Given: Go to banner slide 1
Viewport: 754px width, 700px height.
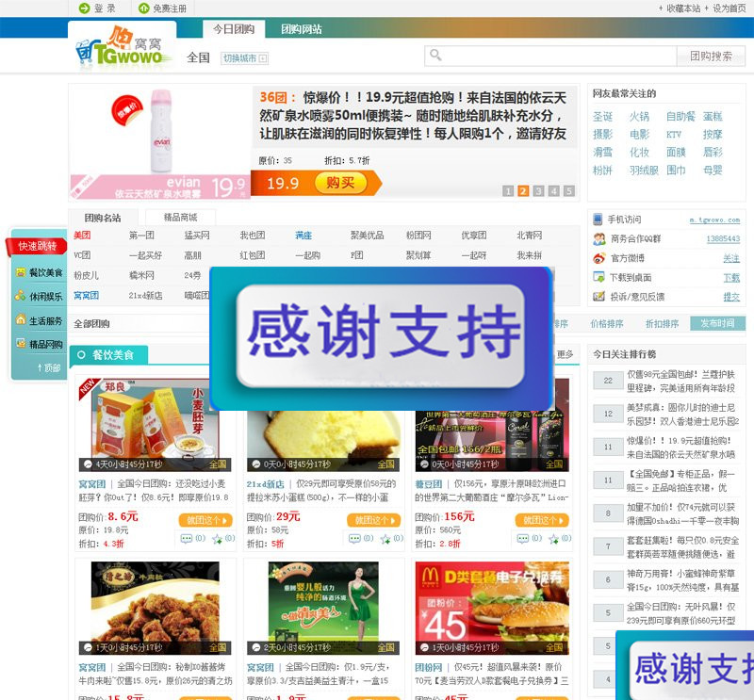Looking at the screenshot, I should (x=508, y=191).
